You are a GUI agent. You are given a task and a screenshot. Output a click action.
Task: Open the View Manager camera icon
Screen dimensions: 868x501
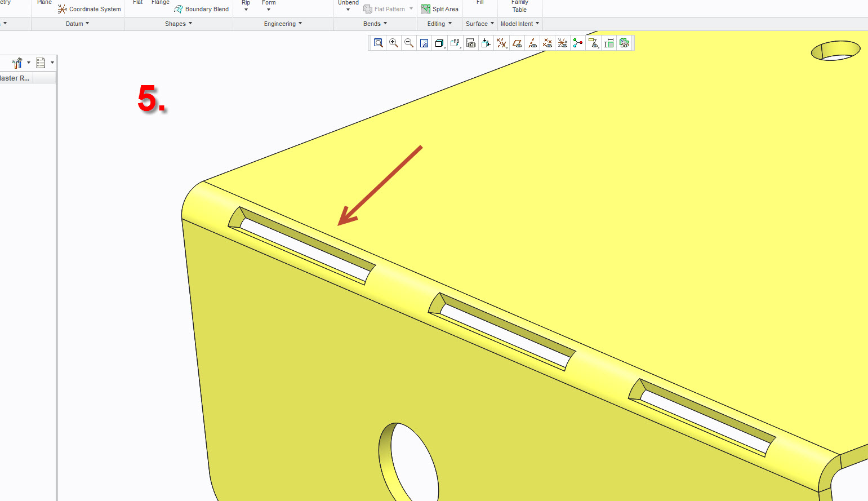(x=471, y=43)
